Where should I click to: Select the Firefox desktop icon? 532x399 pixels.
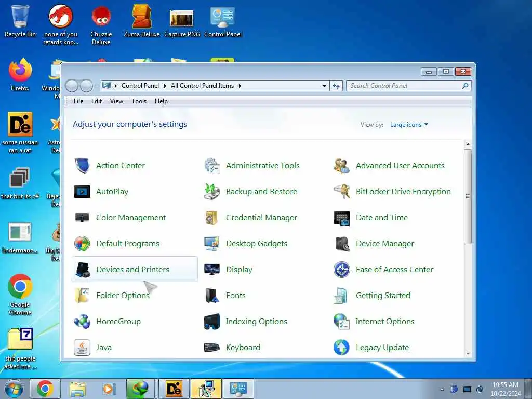[x=20, y=75]
